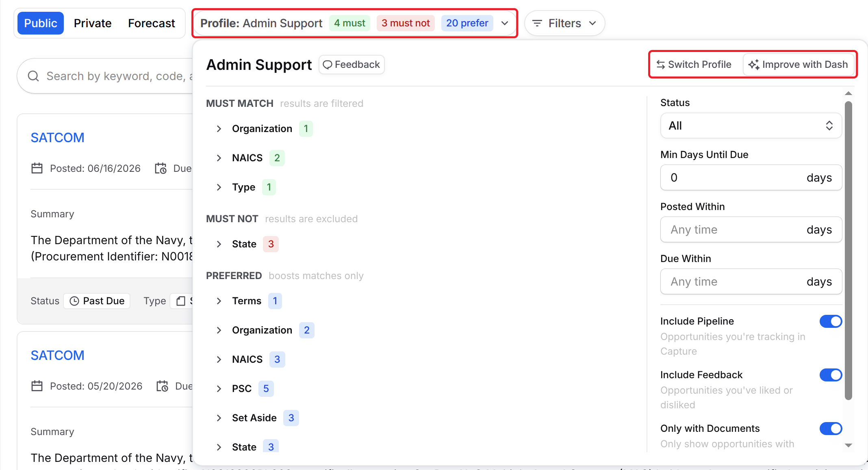Click the Past Due status badge
The height and width of the screenshot is (470, 868).
pos(97,301)
